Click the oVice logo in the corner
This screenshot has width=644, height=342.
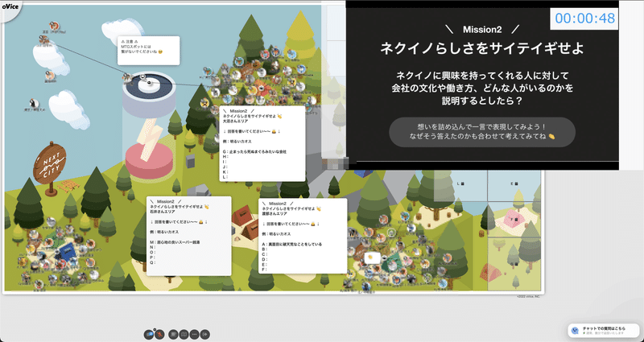9,7
